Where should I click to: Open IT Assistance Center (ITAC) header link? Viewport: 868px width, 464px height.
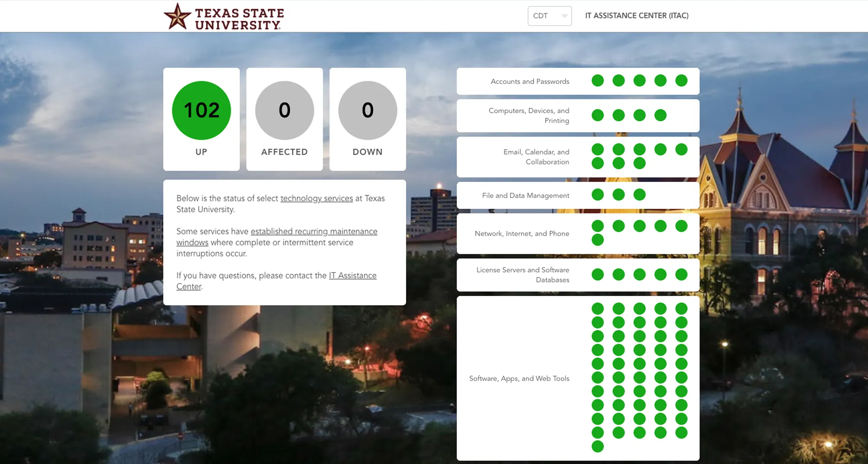coord(637,16)
